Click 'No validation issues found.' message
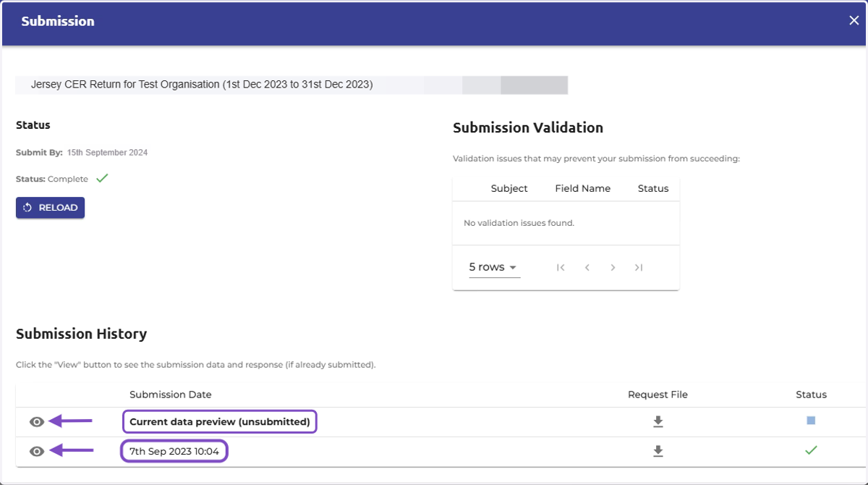Image resolution: width=868 pixels, height=485 pixels. pyautogui.click(x=519, y=223)
